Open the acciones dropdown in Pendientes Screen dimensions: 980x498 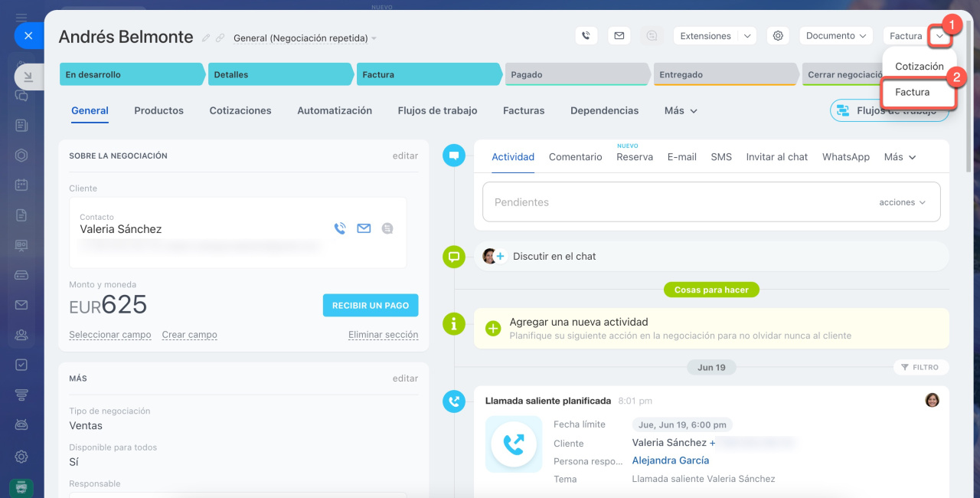(x=902, y=202)
